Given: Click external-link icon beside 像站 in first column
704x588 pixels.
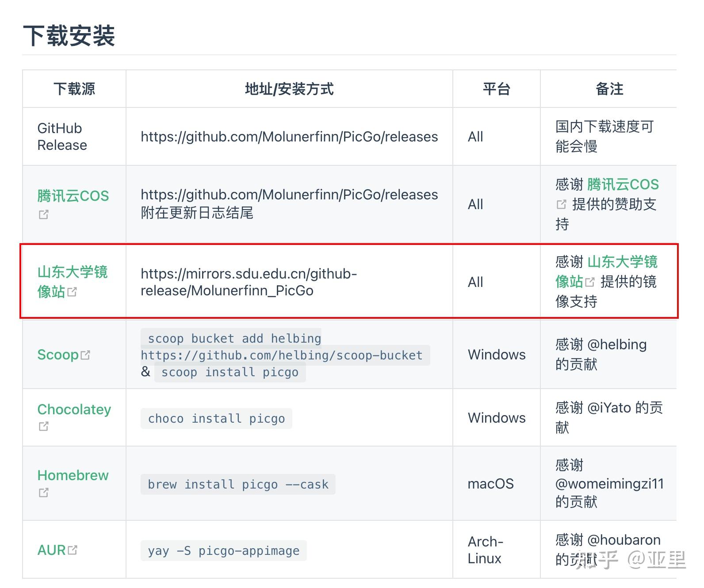Looking at the screenshot, I should pyautogui.click(x=72, y=292).
